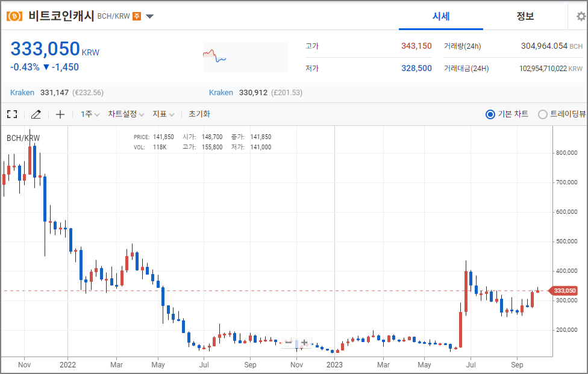Expand the 차트설정 dropdown
588x374 pixels.
(126, 114)
